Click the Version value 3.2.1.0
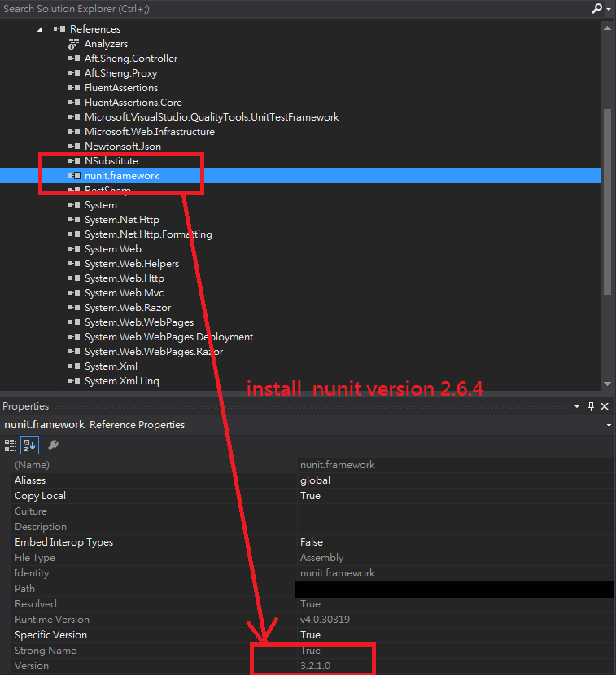 pyautogui.click(x=315, y=666)
